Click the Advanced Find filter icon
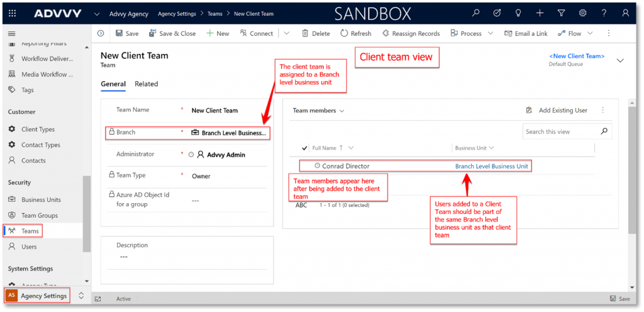 pos(561,13)
